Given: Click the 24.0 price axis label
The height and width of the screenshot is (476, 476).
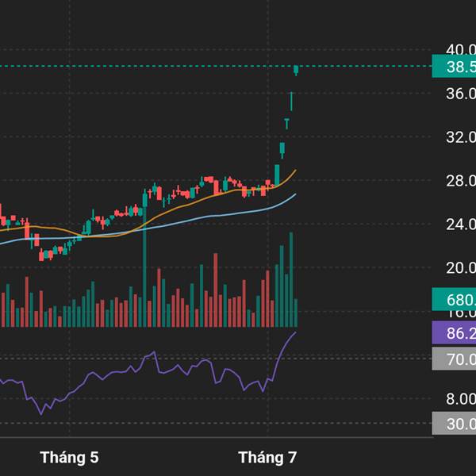Looking at the screenshot, I should click(x=461, y=225).
